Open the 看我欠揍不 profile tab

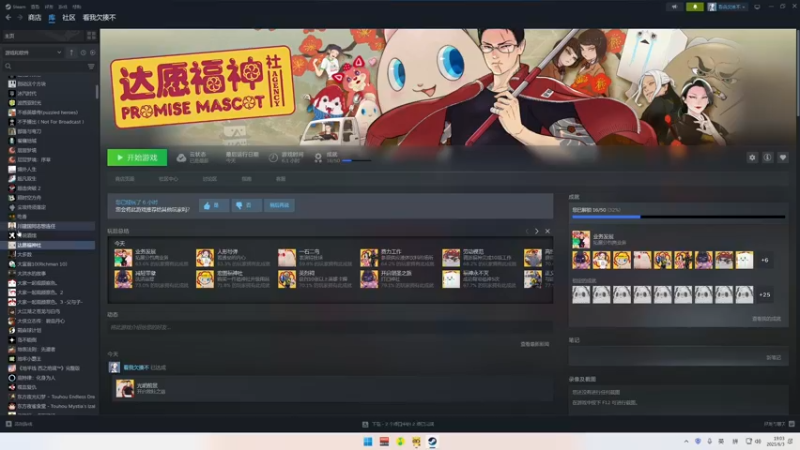point(99,17)
